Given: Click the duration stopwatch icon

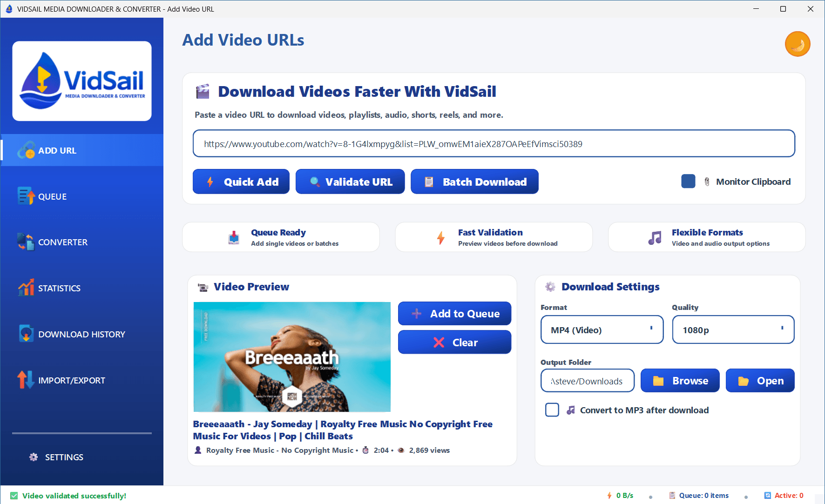Looking at the screenshot, I should click(365, 450).
